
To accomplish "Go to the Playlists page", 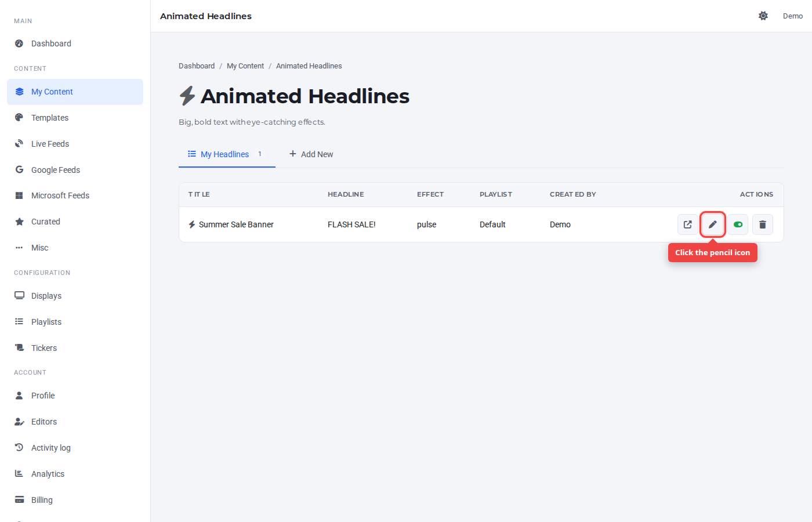I will 75,321.
